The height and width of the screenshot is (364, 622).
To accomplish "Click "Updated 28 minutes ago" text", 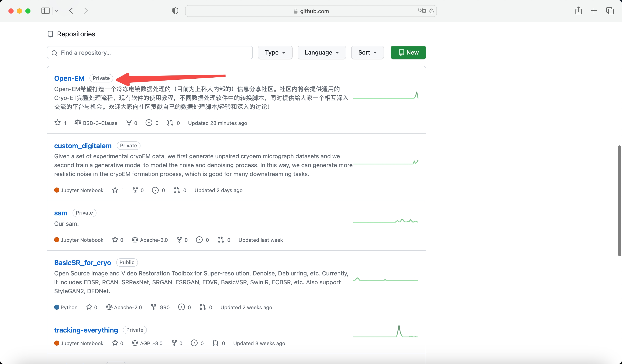I will pyautogui.click(x=217, y=123).
